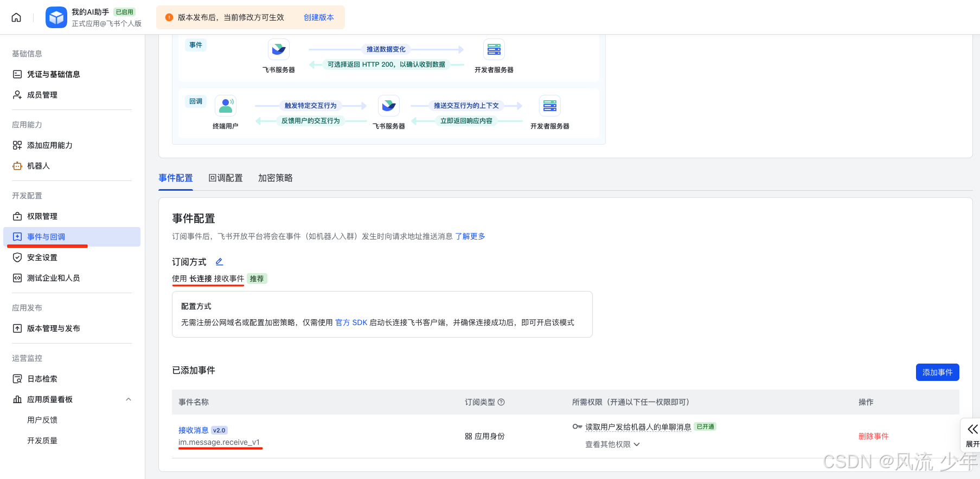
Task: Click the 创建版本 link
Action: pyautogui.click(x=319, y=17)
